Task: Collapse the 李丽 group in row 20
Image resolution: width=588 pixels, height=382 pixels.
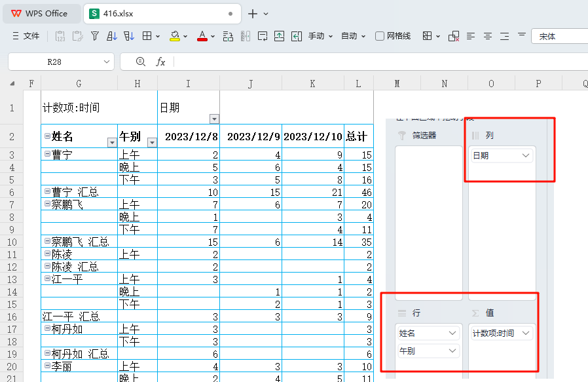Action: click(x=47, y=365)
